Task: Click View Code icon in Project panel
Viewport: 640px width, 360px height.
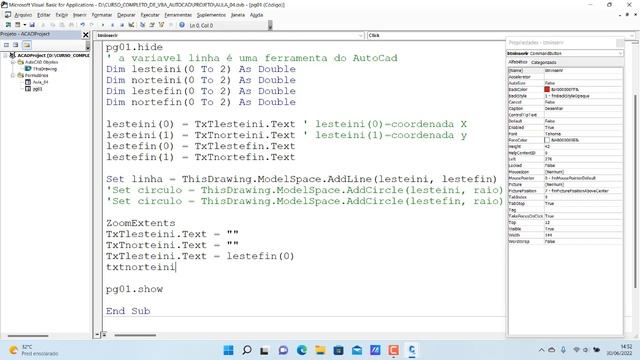Action: click(7, 45)
